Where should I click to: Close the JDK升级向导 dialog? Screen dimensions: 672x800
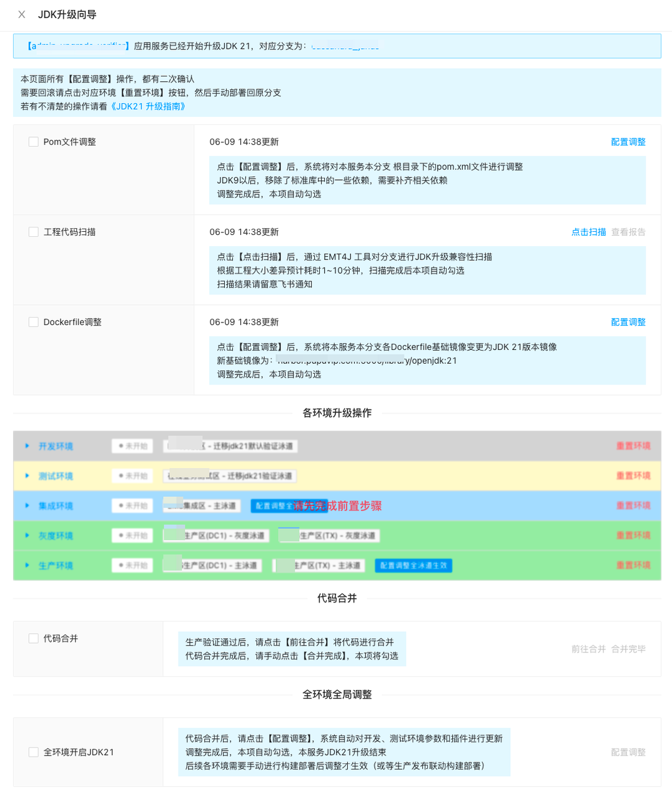[21, 14]
